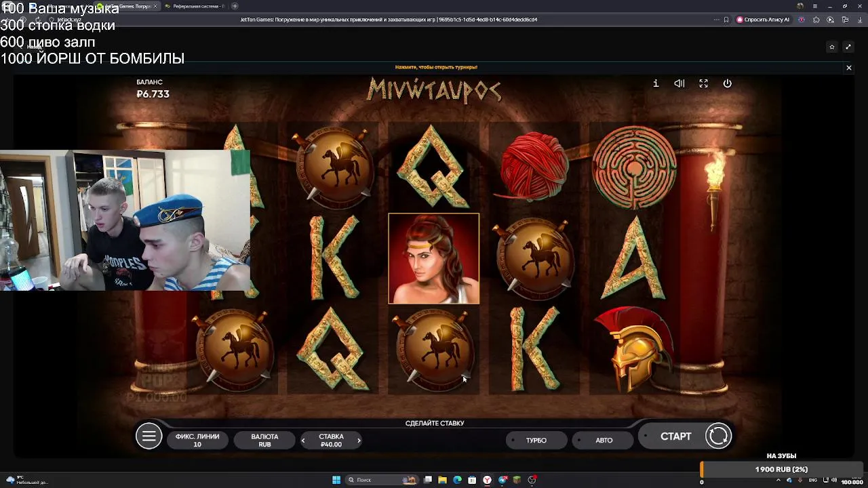Click the СДЕЛАЙТЕ СТАВКУ status text
The width and height of the screenshot is (868, 488).
click(x=435, y=423)
